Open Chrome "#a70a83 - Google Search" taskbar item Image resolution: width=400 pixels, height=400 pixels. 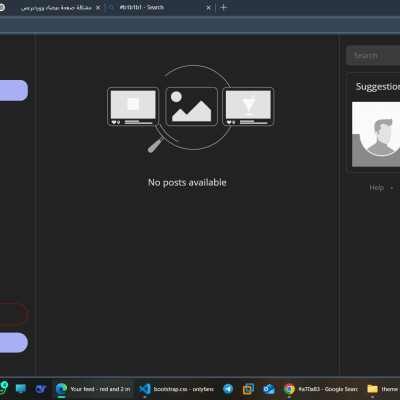click(321, 389)
